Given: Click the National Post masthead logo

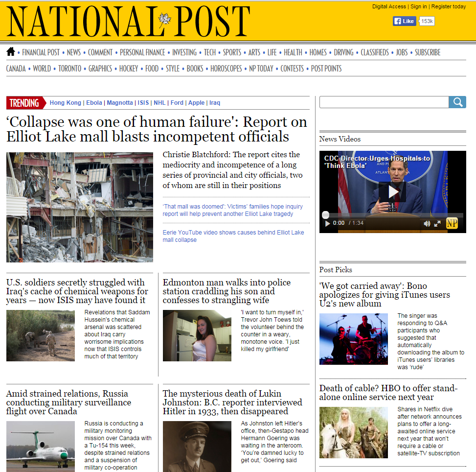Looking at the screenshot, I should pos(128,21).
